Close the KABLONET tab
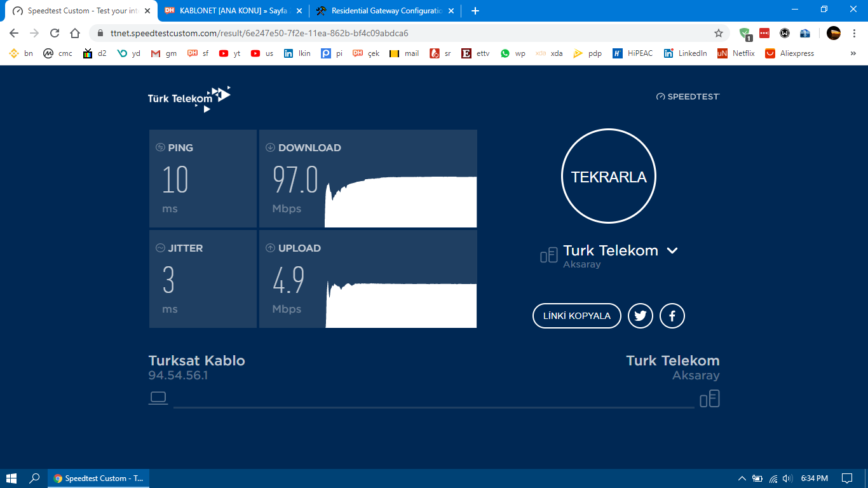Image resolution: width=868 pixels, height=488 pixels. point(299,11)
